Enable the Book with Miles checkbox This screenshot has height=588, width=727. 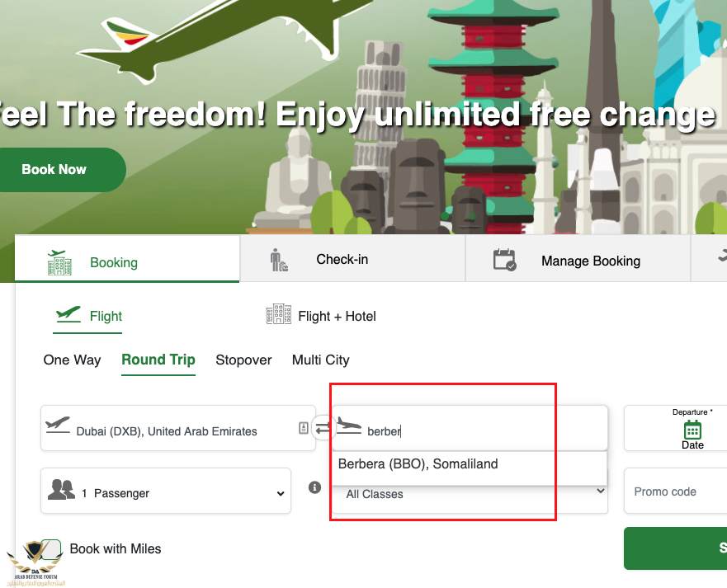51,549
